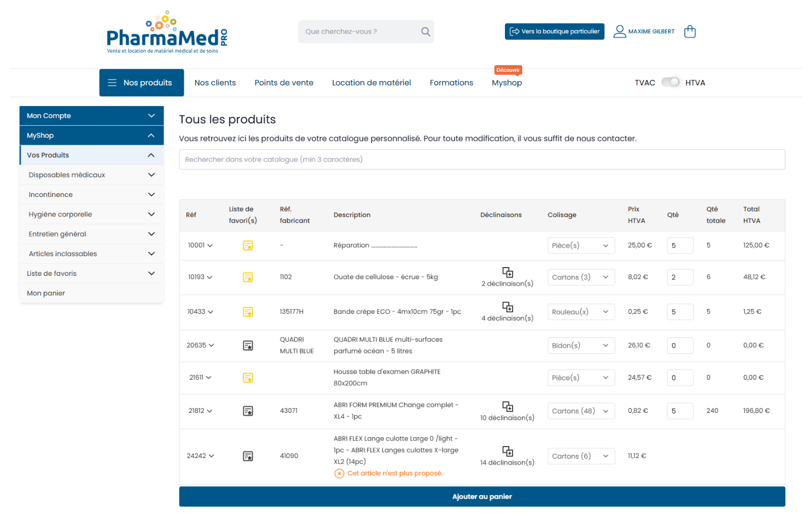The height and width of the screenshot is (513, 812).
Task: Toggle the favorite marker for product 21611
Action: [248, 377]
